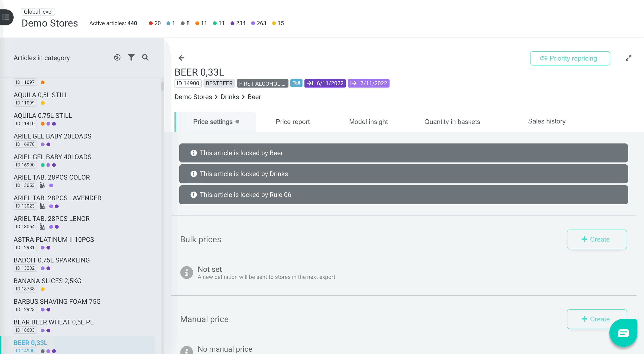The image size is (644, 354).
Task: Click the blue Tail tag
Action: click(x=296, y=83)
